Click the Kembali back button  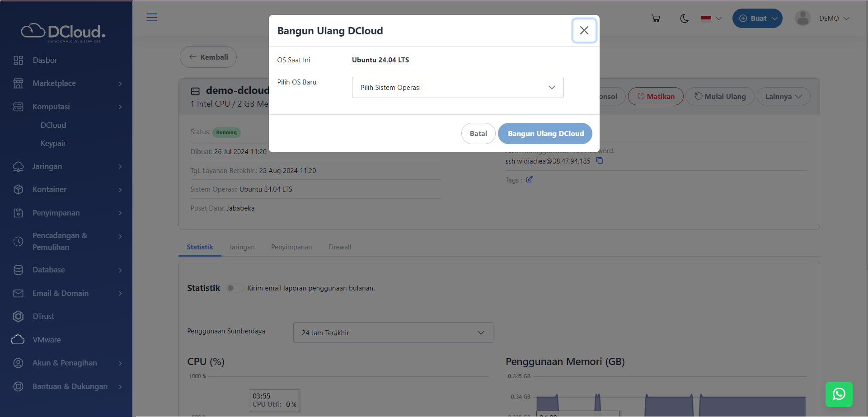pos(208,57)
